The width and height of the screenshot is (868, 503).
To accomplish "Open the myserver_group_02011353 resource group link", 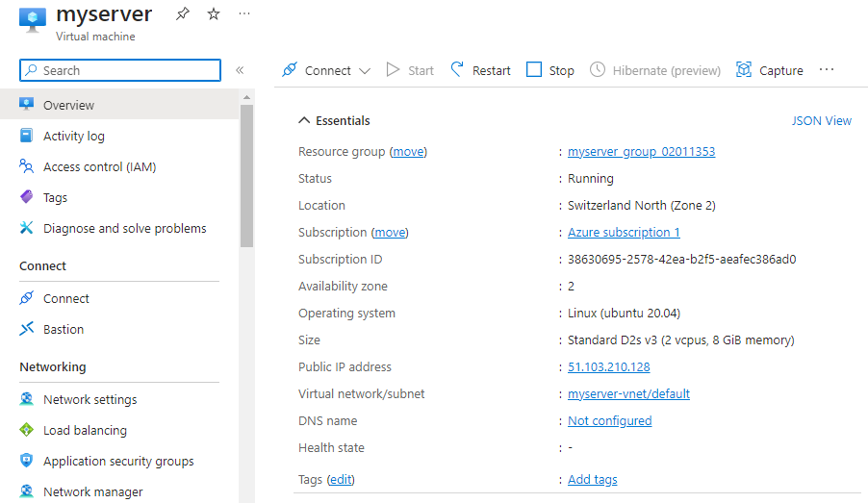I will coord(642,151).
